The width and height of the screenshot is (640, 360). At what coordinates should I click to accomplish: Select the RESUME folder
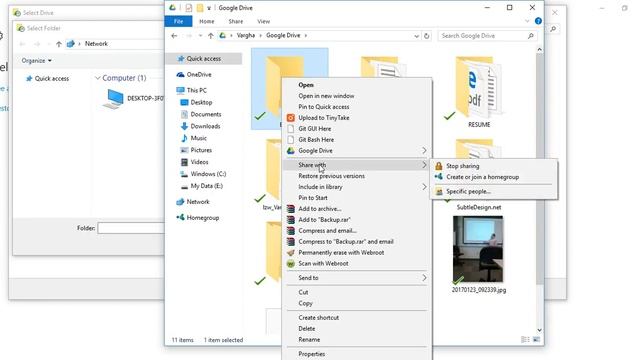point(478,92)
